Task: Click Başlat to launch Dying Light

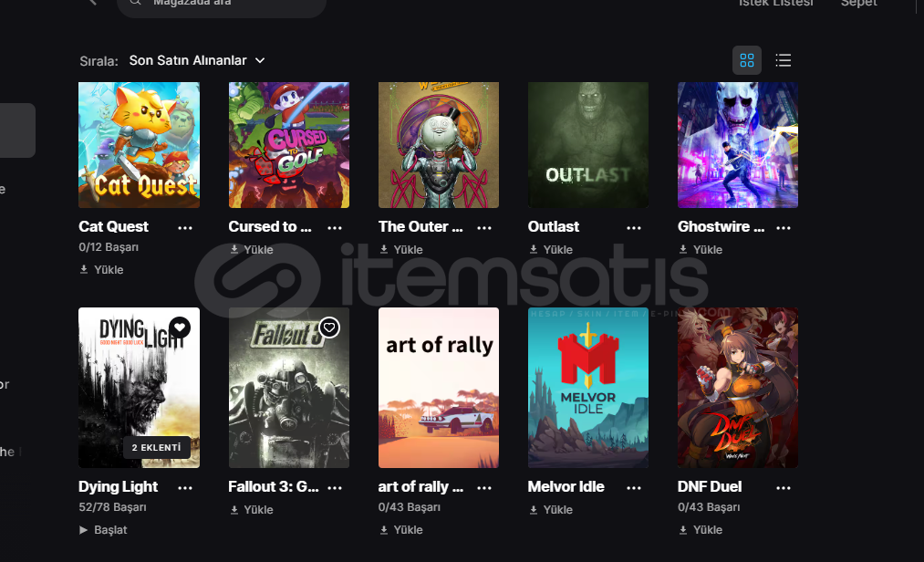Action: [104, 529]
